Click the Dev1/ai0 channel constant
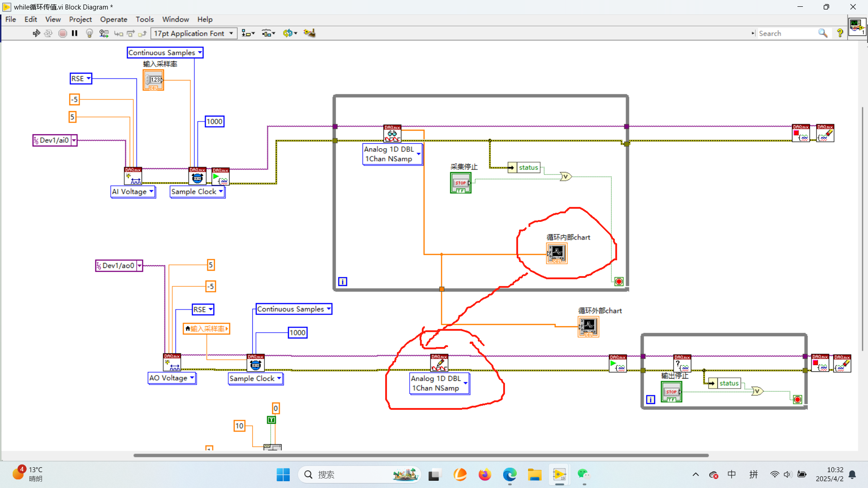Viewport: 868px width, 488px height. click(55, 140)
